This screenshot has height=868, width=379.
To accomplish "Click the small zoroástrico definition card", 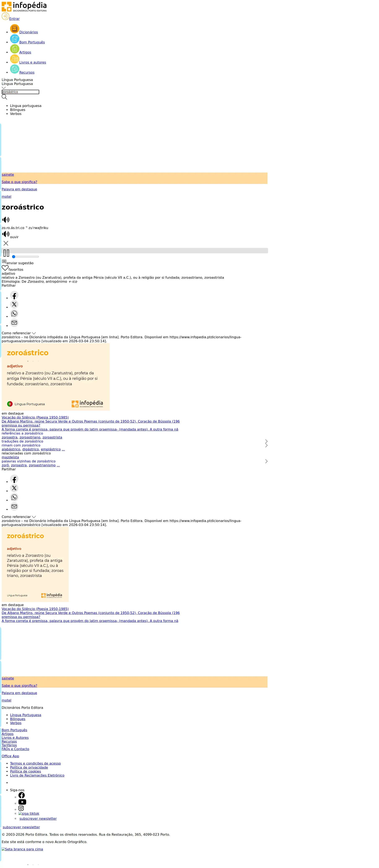I will pyautogui.click(x=35, y=564).
